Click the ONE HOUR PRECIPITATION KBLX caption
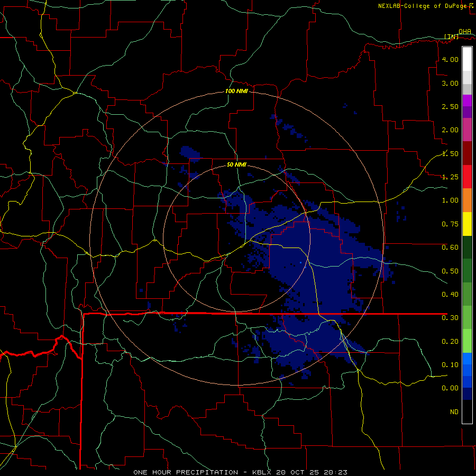The image size is (476, 476). (241, 472)
